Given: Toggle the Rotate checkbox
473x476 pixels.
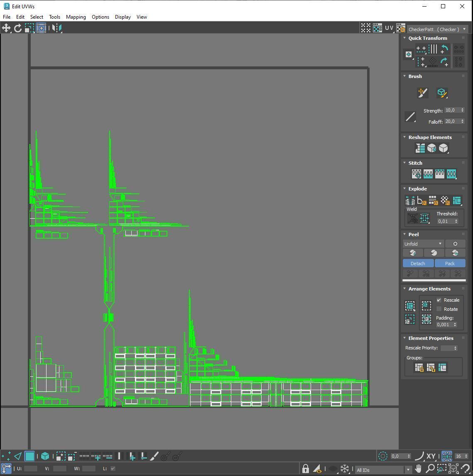Looking at the screenshot, I should tap(439, 309).
